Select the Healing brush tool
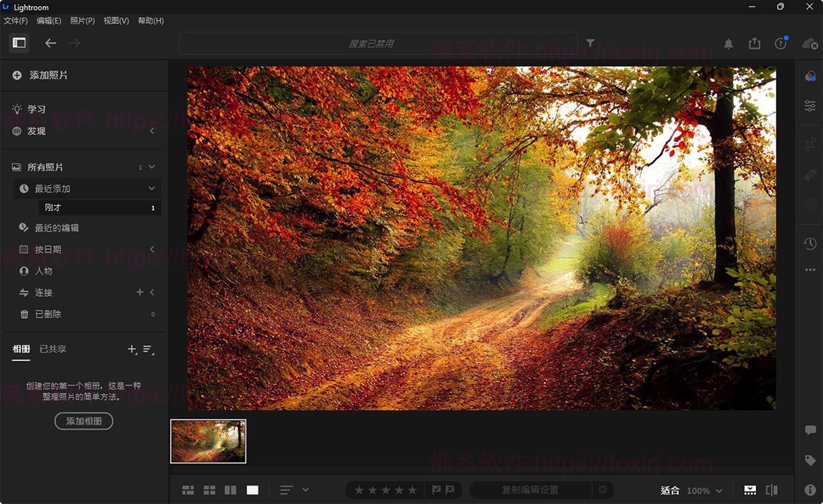The image size is (823, 504). coord(810,174)
